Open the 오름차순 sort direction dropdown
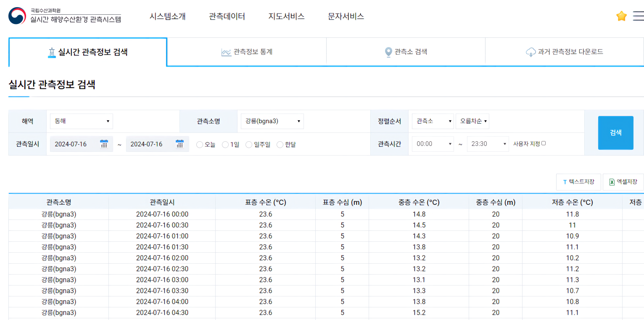Screen dimensions: 644x320 click(x=472, y=121)
